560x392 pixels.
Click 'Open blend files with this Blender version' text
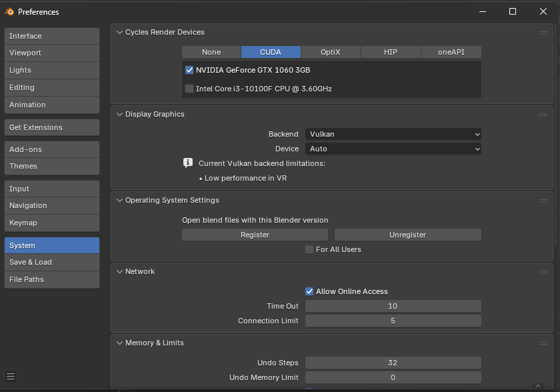[255, 220]
